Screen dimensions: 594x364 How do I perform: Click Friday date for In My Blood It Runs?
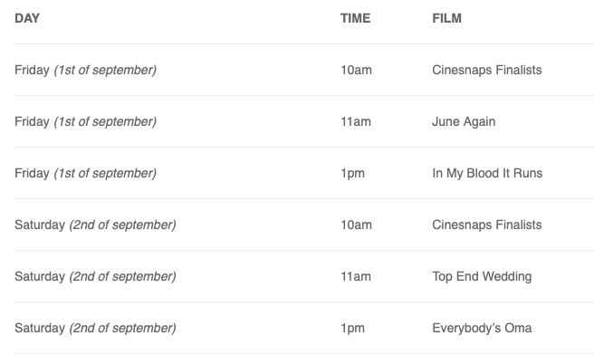click(x=86, y=174)
